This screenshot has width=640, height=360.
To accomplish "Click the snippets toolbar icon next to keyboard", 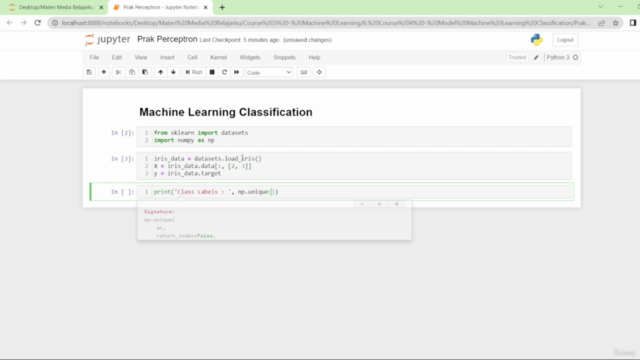I will (x=319, y=72).
